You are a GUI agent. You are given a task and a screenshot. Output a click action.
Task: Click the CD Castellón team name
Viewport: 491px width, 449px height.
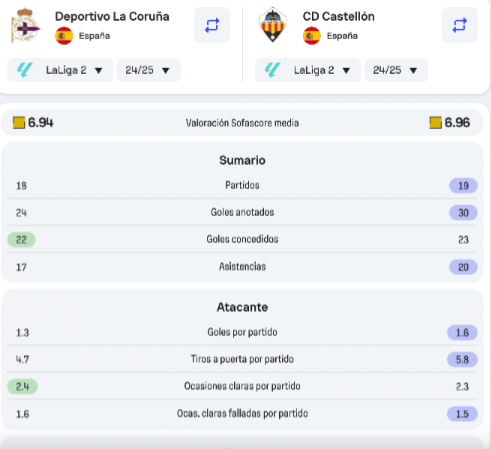[x=338, y=16]
